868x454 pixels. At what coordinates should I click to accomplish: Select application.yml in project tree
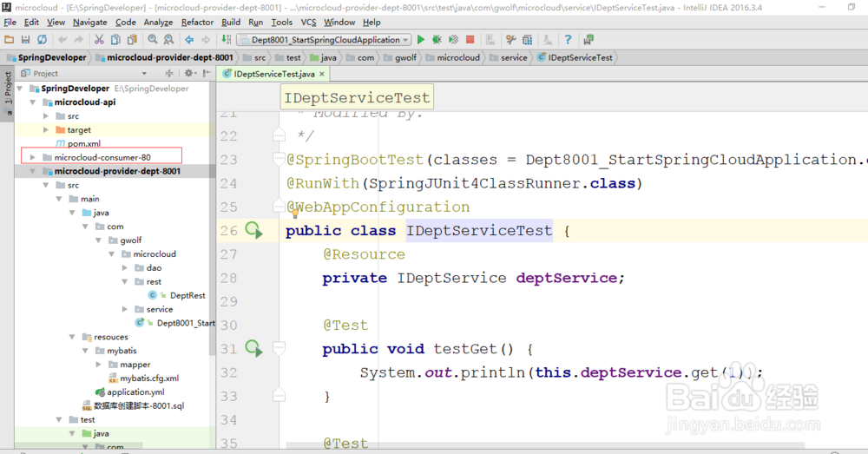130,392
